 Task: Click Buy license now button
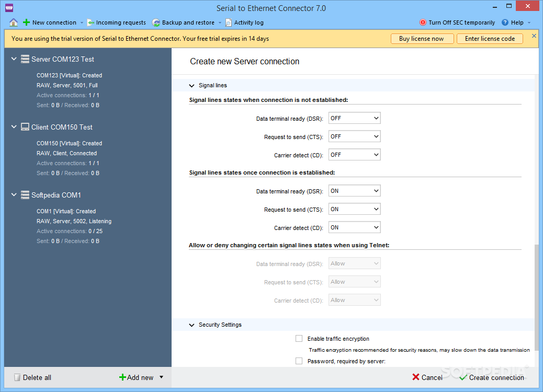422,39
